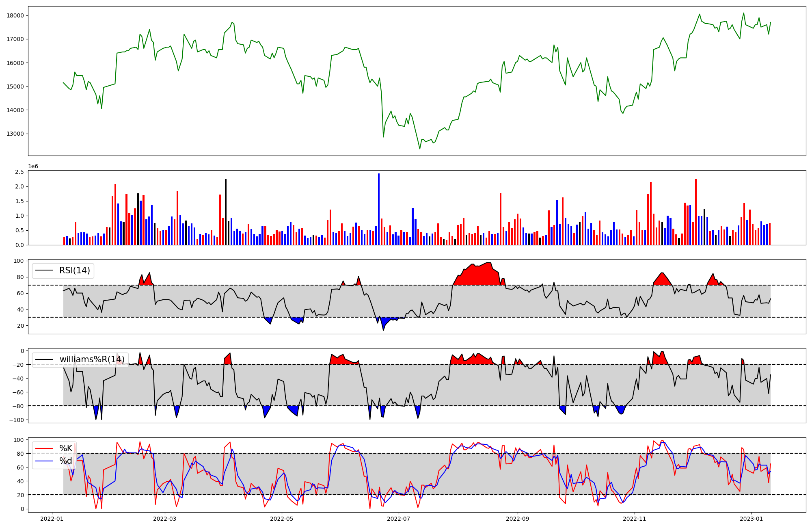Click the tallest black volume bar
Viewport: 812px width, 528px height.
tap(226, 212)
